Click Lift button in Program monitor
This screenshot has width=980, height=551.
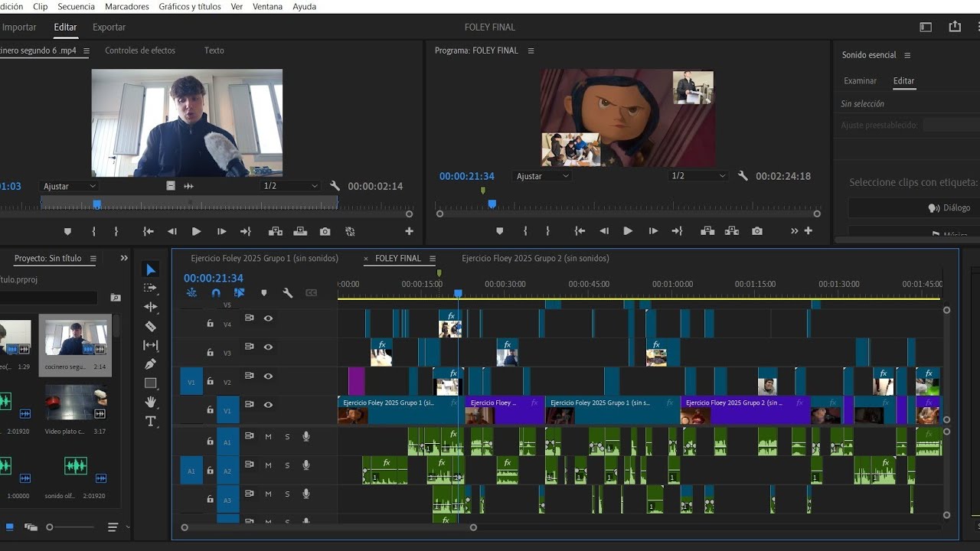coord(707,231)
